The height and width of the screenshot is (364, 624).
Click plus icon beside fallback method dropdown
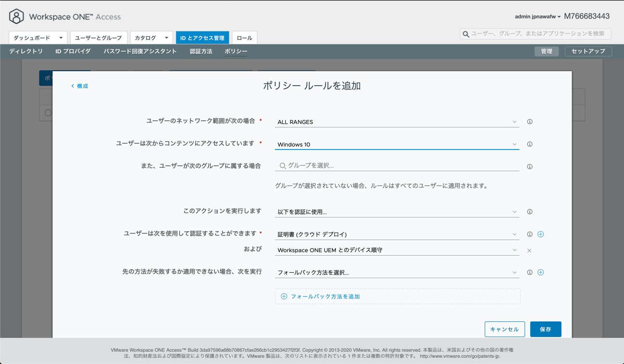(x=541, y=272)
